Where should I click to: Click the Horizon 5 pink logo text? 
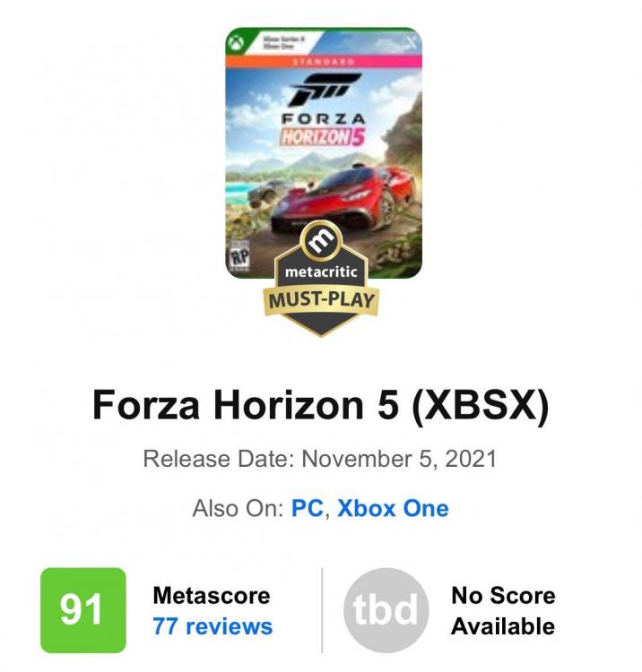[322, 137]
